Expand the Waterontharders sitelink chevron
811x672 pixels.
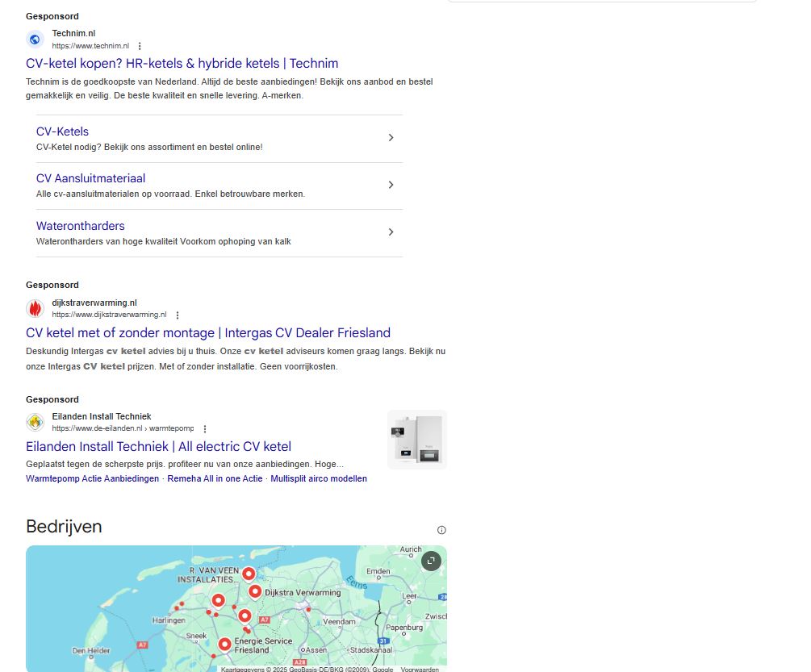391,232
